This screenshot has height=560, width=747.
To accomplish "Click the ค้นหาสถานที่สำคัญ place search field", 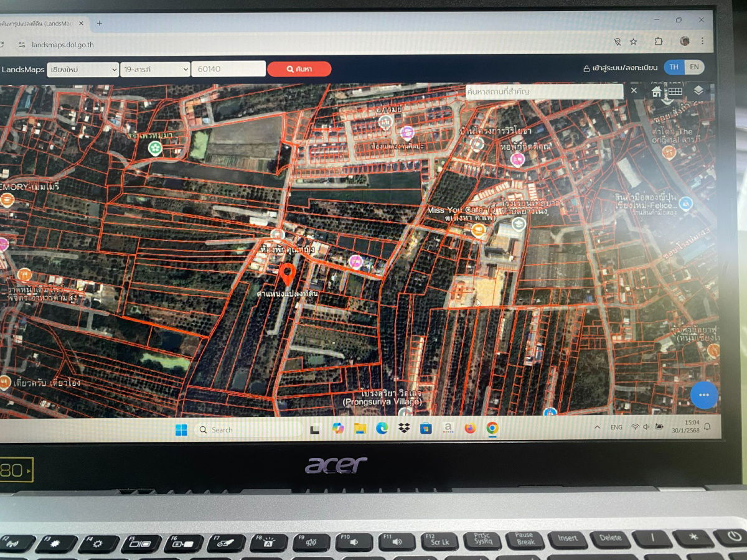I will pyautogui.click(x=544, y=91).
